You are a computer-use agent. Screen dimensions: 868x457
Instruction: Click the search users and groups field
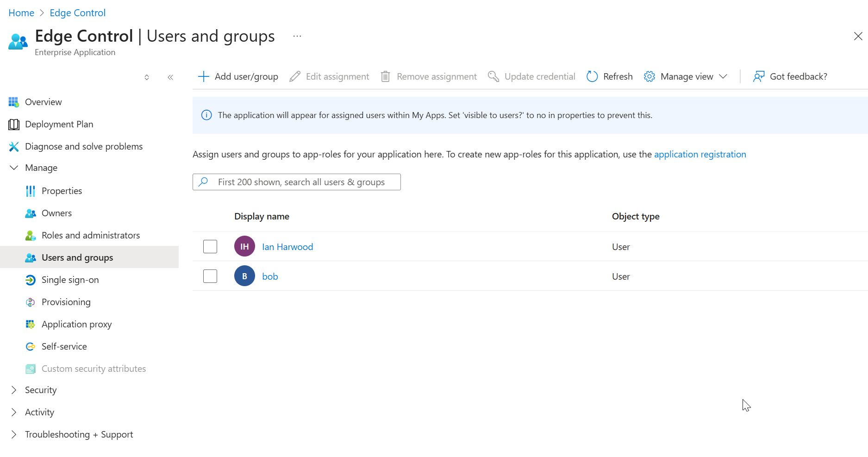click(297, 182)
